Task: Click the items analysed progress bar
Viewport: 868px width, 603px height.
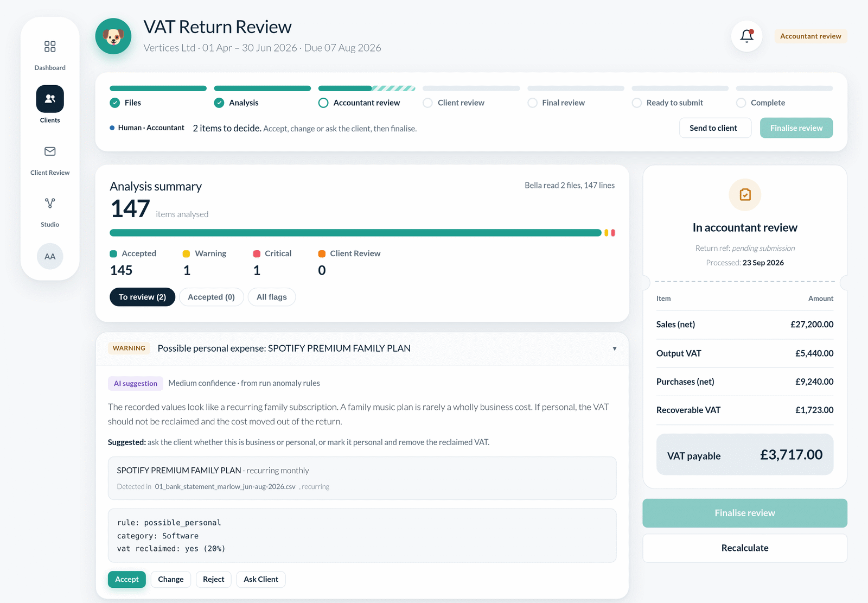Action: pyautogui.click(x=362, y=233)
